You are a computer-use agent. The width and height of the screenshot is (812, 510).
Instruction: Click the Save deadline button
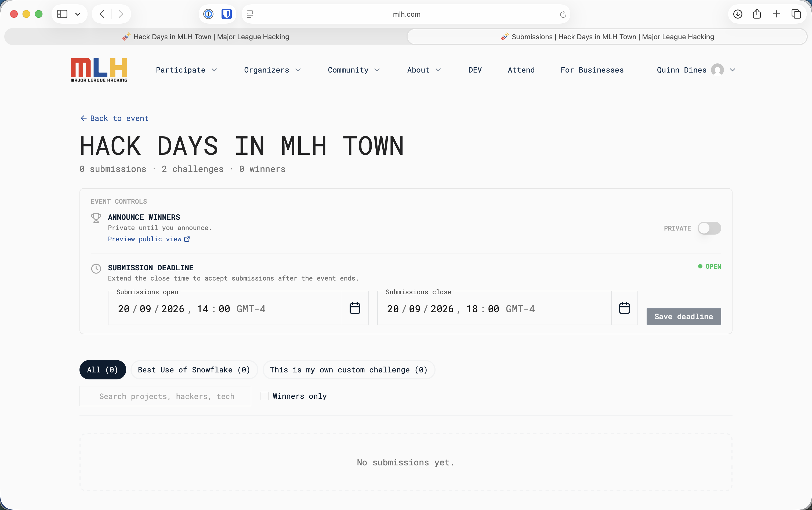[684, 317]
